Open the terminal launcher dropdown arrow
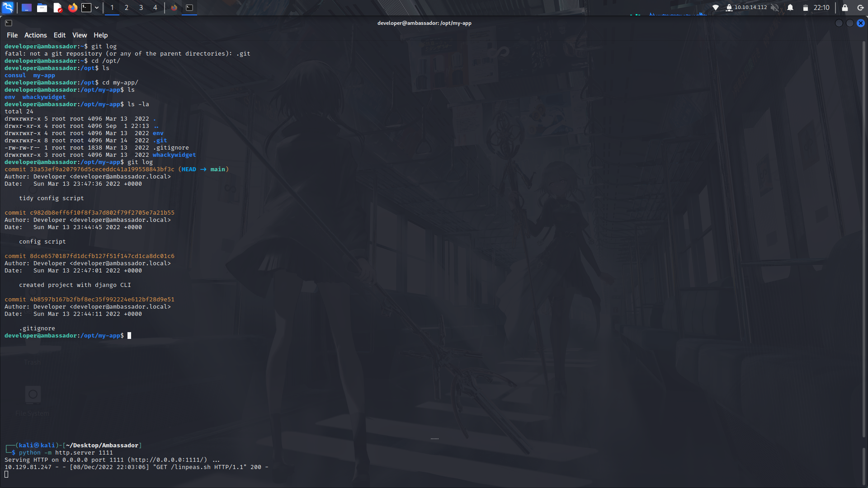This screenshot has height=488, width=868. point(96,8)
